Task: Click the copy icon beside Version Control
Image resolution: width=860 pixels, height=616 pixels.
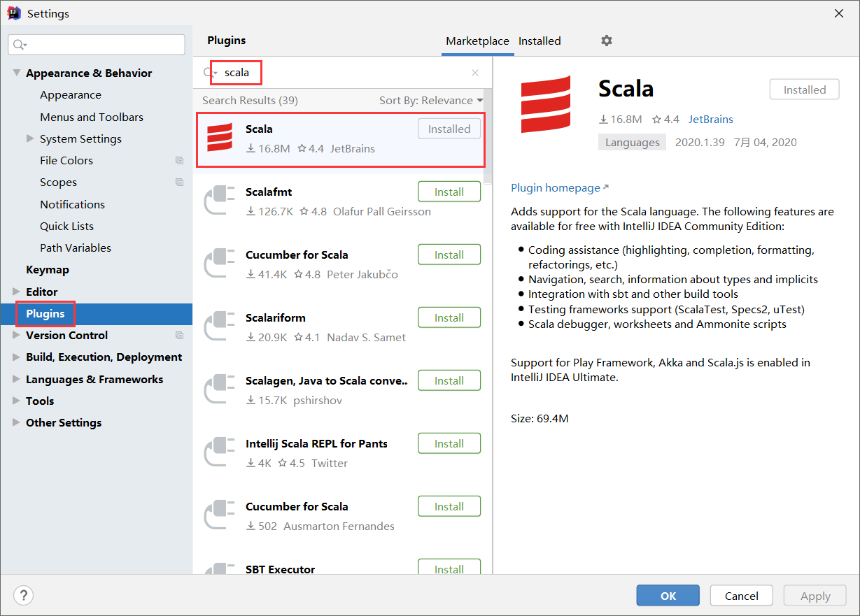Action: click(x=179, y=336)
